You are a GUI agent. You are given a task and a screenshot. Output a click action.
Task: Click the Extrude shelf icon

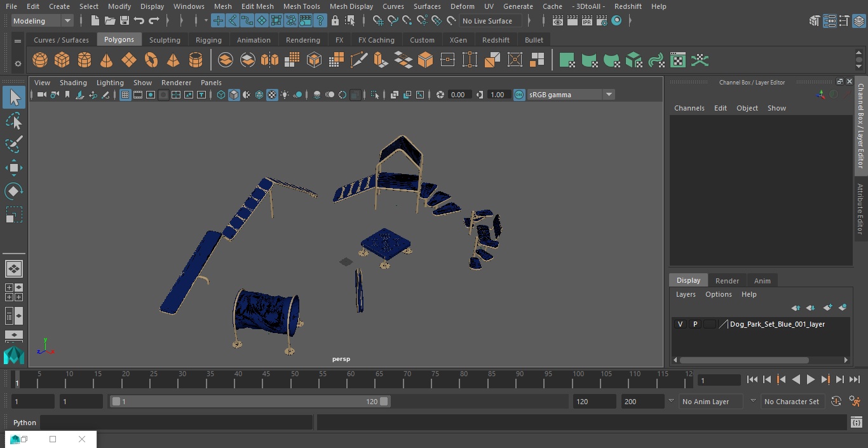point(381,60)
